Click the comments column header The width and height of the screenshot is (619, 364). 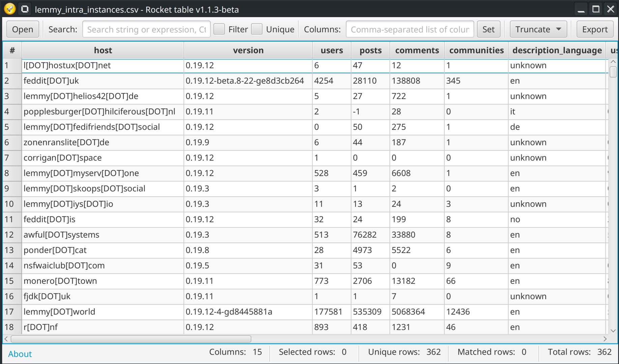417,50
